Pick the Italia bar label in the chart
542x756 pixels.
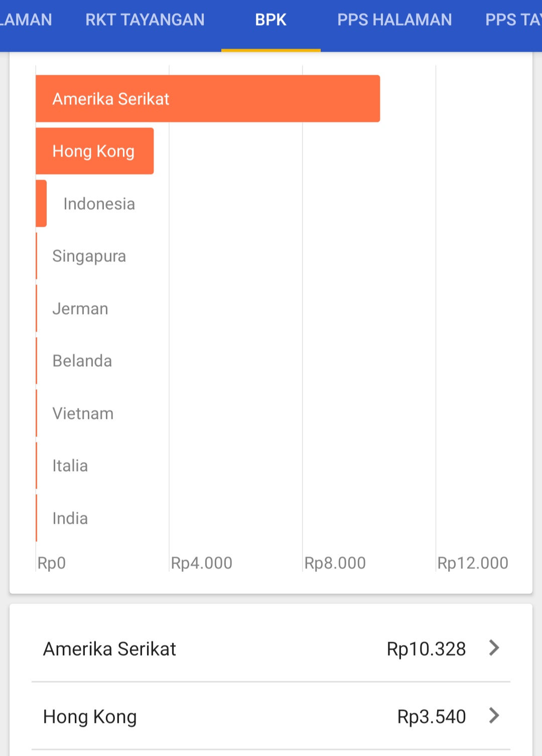point(70,466)
